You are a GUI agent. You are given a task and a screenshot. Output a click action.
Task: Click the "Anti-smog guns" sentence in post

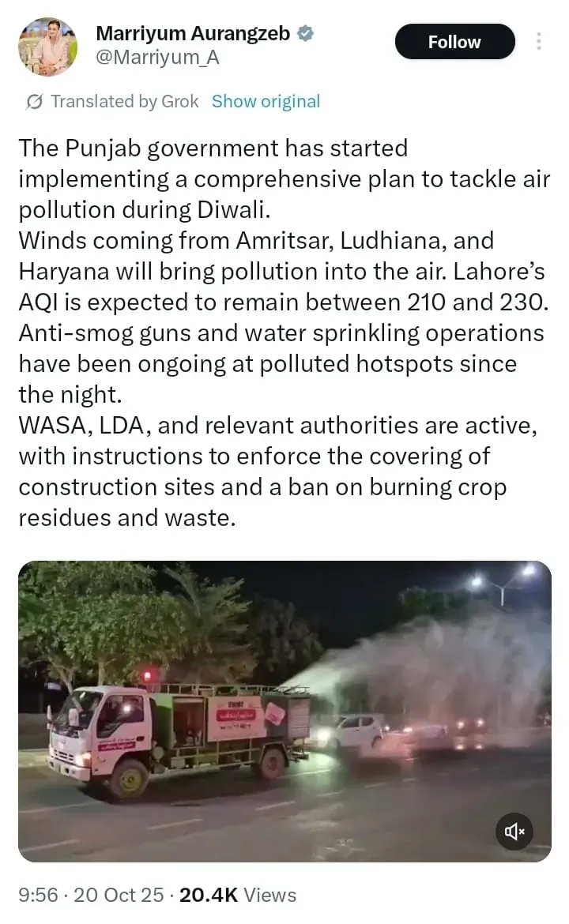pyautogui.click(x=281, y=363)
